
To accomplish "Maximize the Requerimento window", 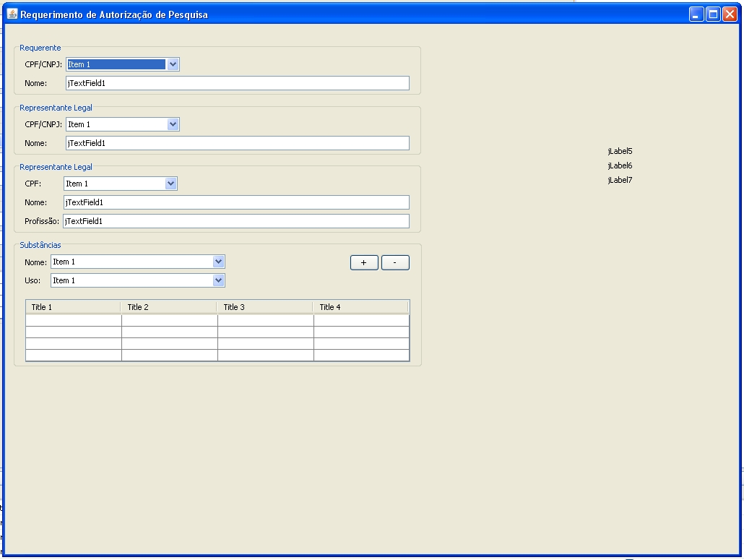I will [713, 14].
